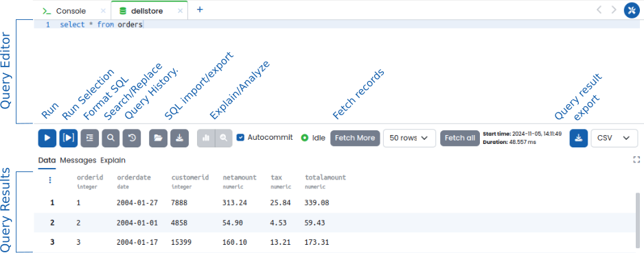
Task: Select the tax cell 13.21
Action: pos(281,242)
